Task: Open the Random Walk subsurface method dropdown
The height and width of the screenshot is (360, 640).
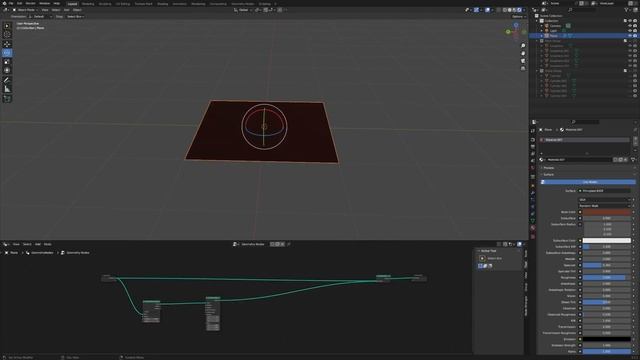Action: 604,206
